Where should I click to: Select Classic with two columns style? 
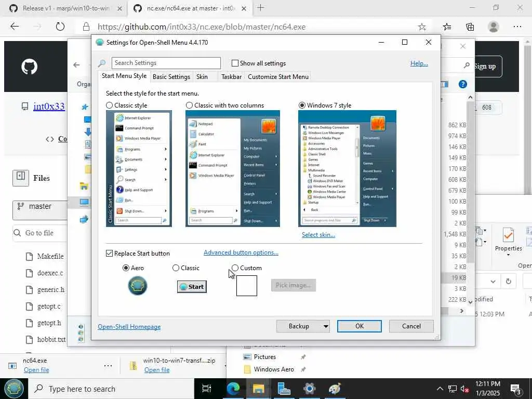point(189,105)
